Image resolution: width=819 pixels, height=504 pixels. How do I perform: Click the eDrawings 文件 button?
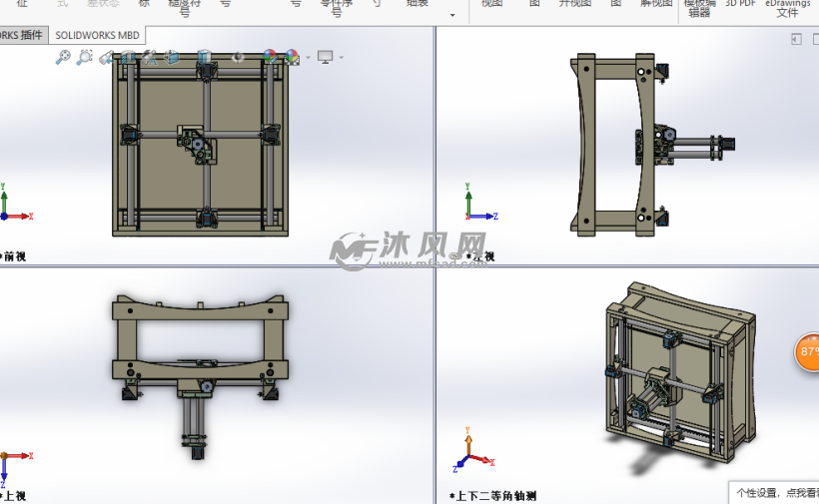[x=787, y=8]
